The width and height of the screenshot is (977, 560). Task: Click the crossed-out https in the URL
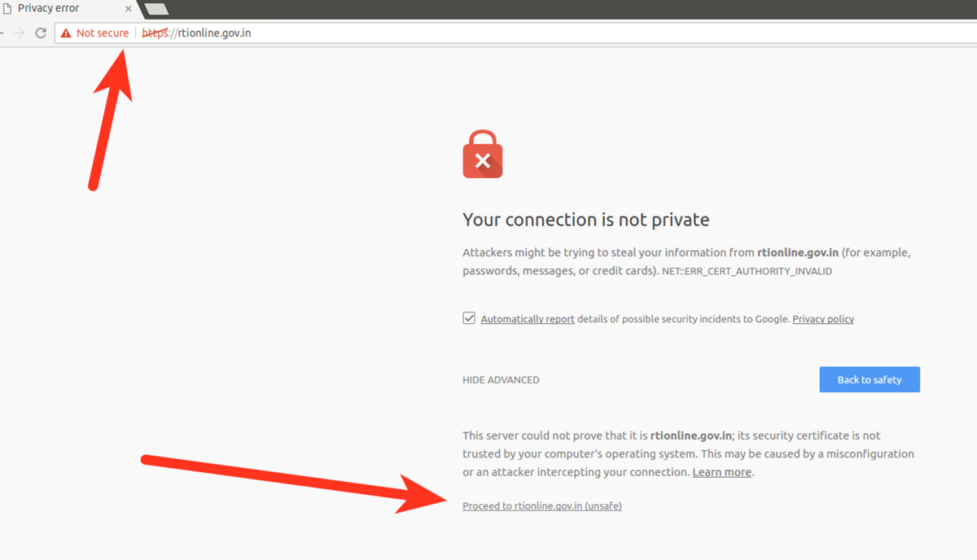tap(155, 33)
